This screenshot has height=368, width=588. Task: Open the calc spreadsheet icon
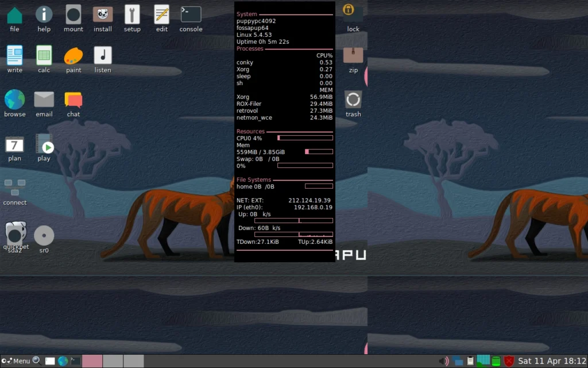point(44,59)
